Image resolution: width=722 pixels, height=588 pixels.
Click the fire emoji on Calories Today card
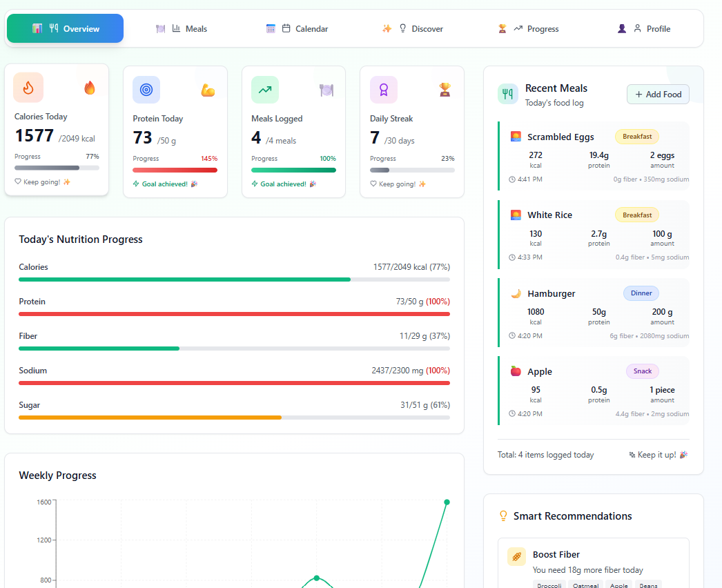(x=90, y=88)
